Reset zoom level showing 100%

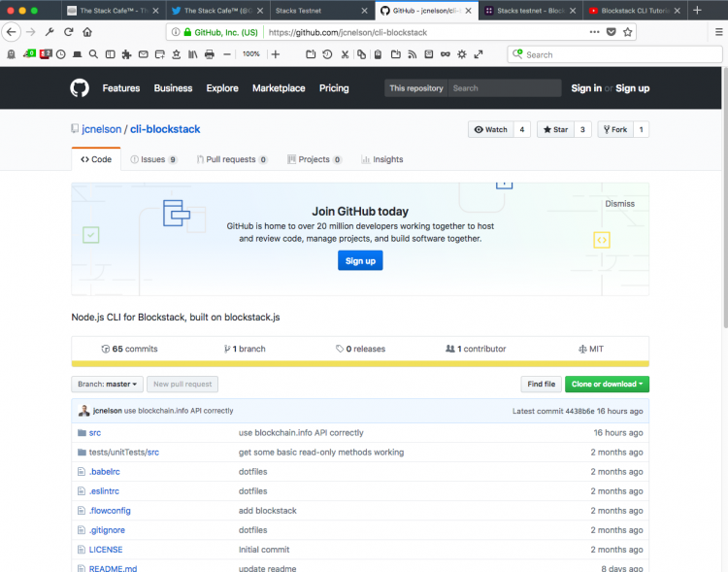(251, 54)
